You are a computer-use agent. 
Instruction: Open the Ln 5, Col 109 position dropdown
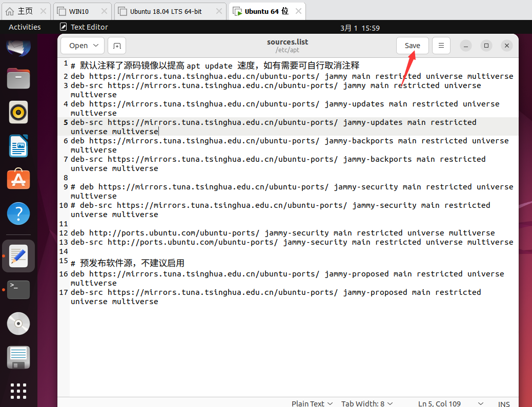click(x=451, y=403)
